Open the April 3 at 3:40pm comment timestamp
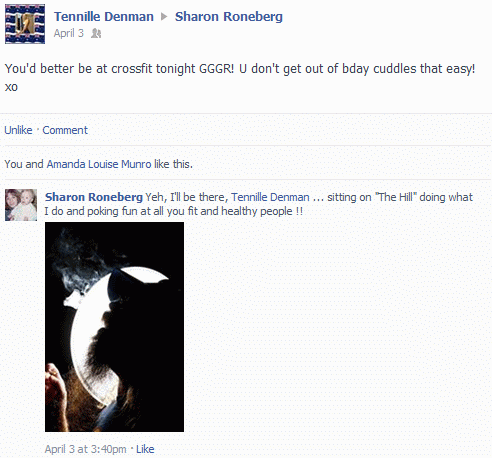Viewport: 492px width, 458px height. pos(86,449)
